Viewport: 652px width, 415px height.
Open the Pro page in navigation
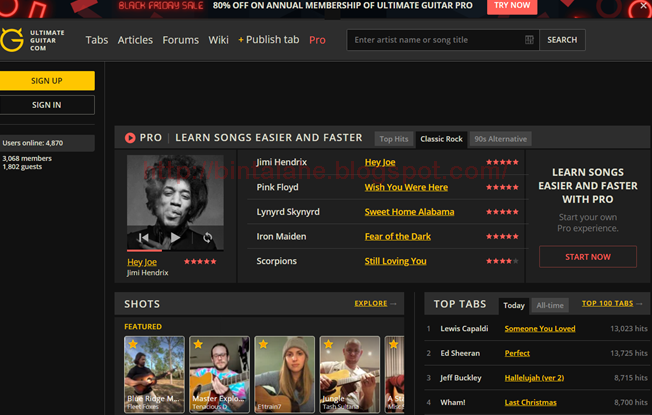click(317, 40)
